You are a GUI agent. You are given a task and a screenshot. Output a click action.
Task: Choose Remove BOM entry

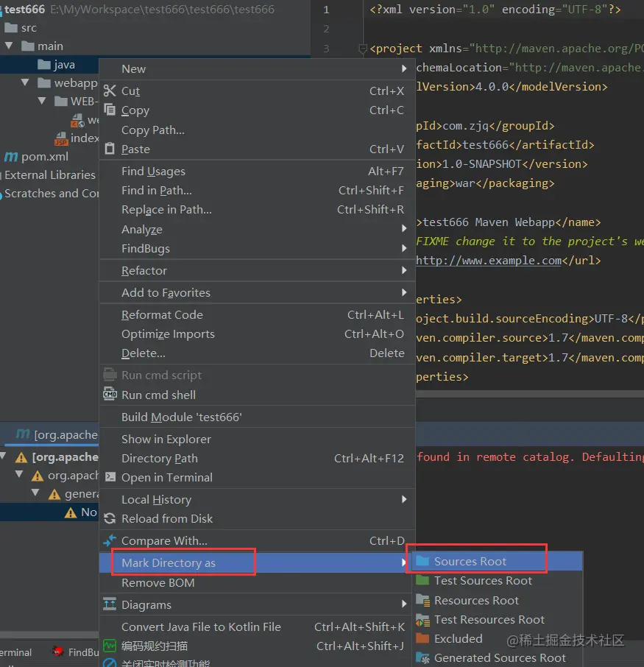pos(257,582)
